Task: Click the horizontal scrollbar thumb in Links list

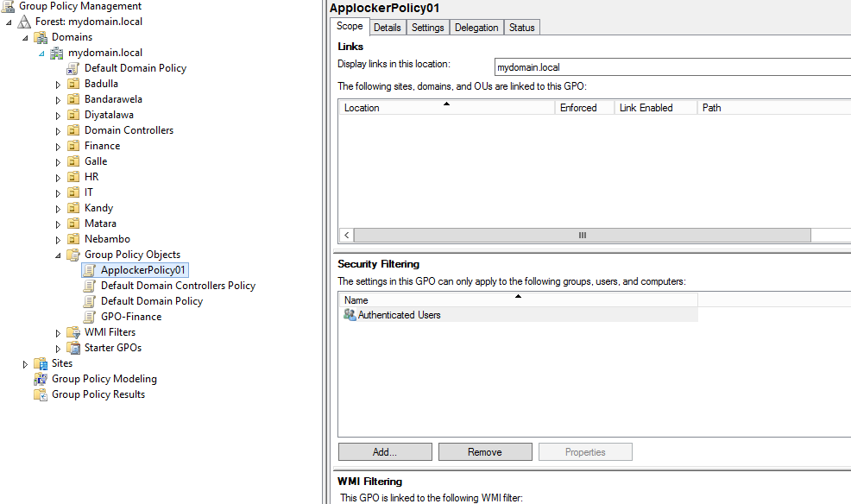Action: tap(583, 235)
